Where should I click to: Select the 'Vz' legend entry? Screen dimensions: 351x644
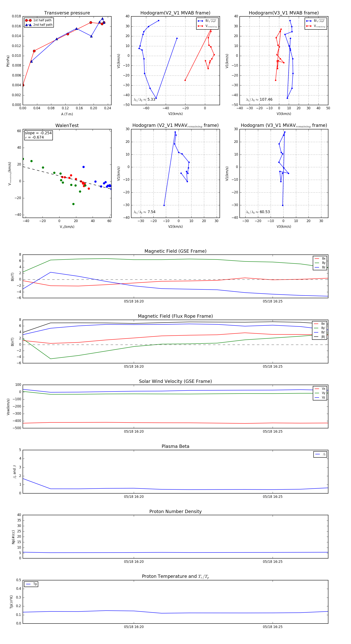[320, 398]
